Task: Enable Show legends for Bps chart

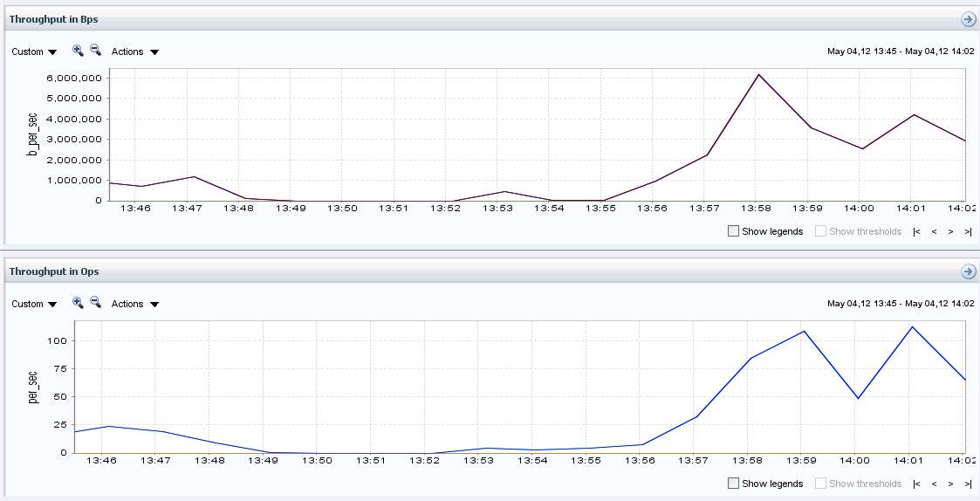Action: click(x=733, y=231)
